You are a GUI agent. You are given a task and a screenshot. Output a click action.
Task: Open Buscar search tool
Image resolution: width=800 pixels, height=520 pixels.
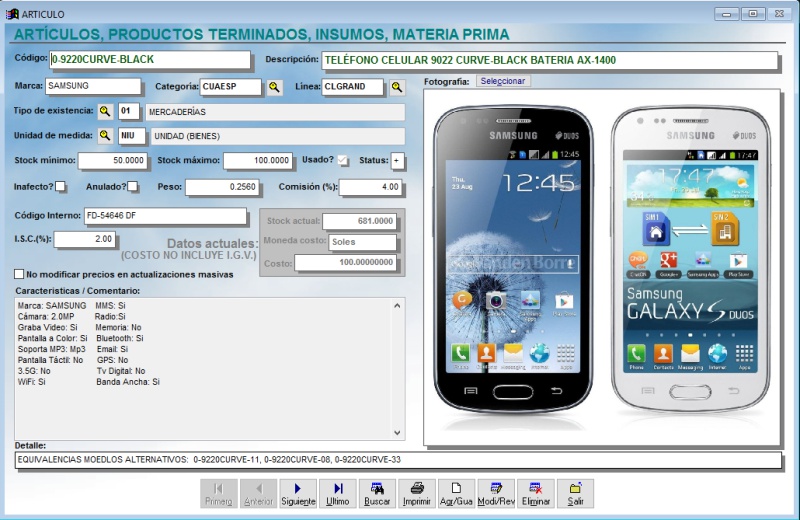377,493
